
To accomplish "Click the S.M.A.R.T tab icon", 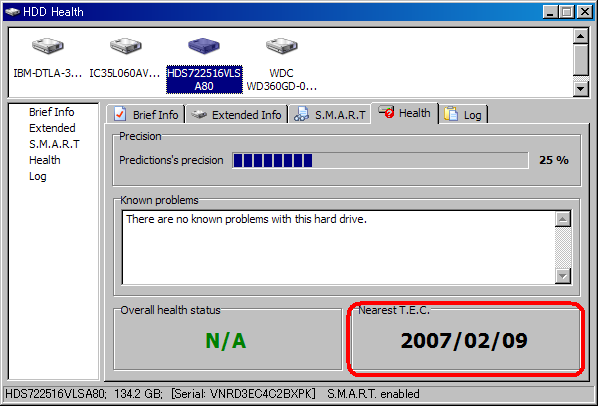I will pos(302,114).
